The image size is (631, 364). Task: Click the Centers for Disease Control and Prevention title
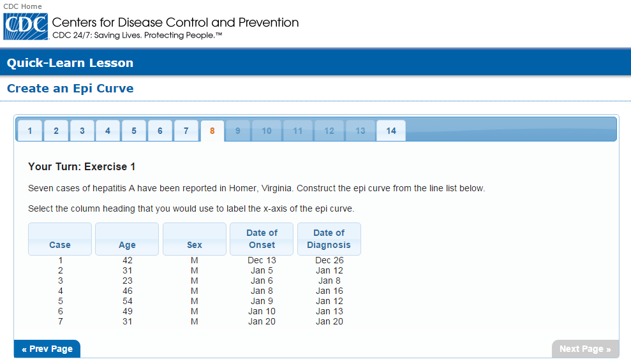[175, 22]
